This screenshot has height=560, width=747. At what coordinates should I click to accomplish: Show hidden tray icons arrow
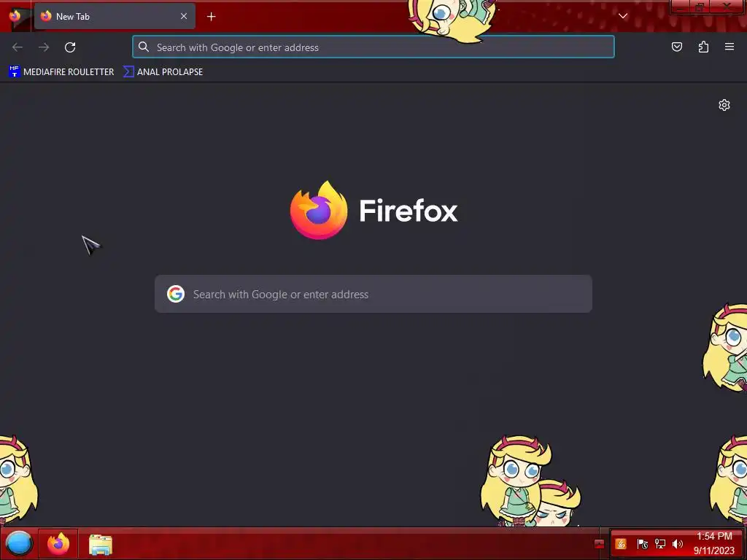tap(600, 544)
